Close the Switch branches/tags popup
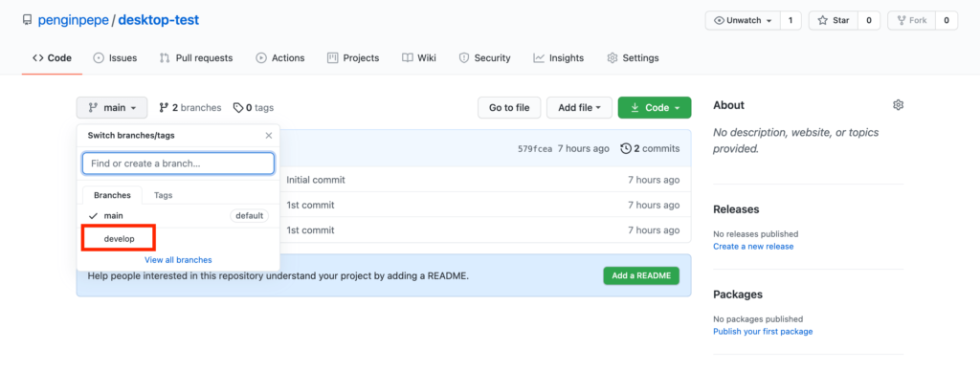Screen dimensions: 980x371 tap(269, 136)
